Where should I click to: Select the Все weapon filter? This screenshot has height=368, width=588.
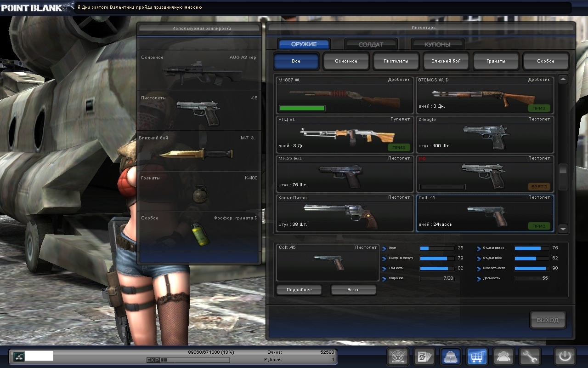(x=296, y=61)
